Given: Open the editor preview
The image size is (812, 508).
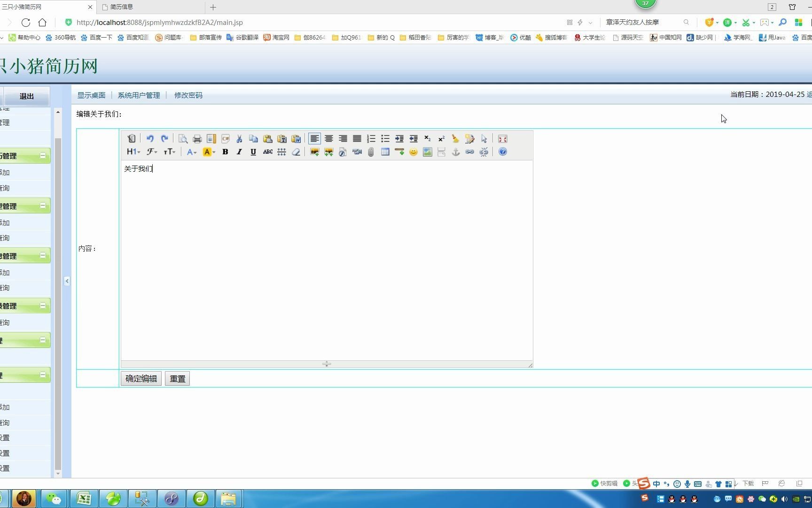Looking at the screenshot, I should [183, 139].
